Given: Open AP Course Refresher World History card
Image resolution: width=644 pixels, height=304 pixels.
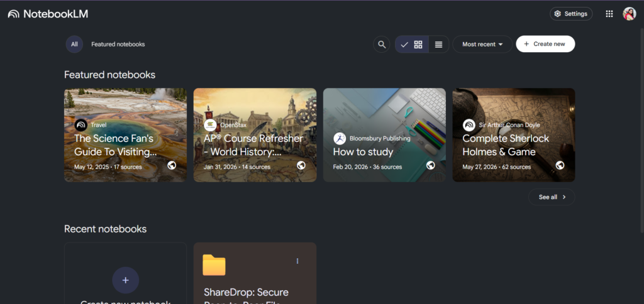Looking at the screenshot, I should 255,135.
